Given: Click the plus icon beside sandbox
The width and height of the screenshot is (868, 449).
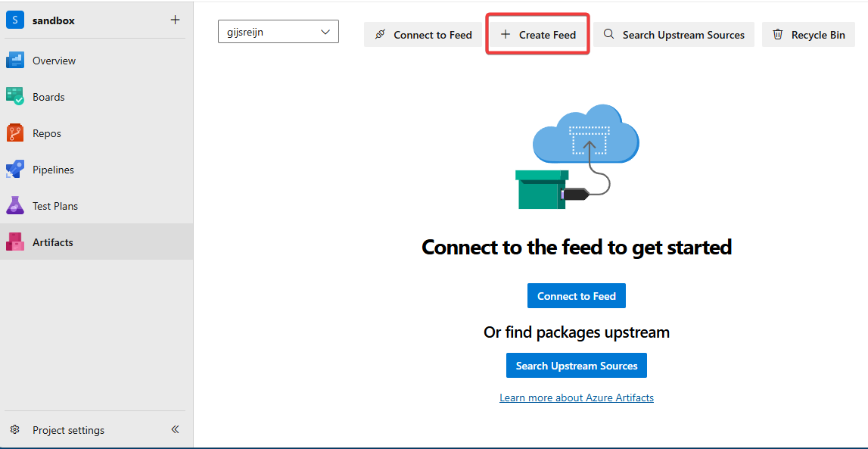Looking at the screenshot, I should pyautogui.click(x=175, y=20).
